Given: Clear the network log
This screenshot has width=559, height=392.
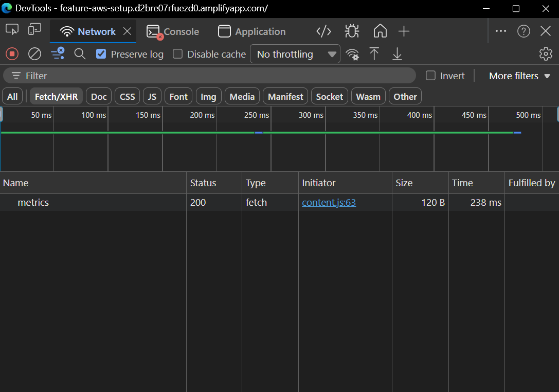Looking at the screenshot, I should click(34, 54).
